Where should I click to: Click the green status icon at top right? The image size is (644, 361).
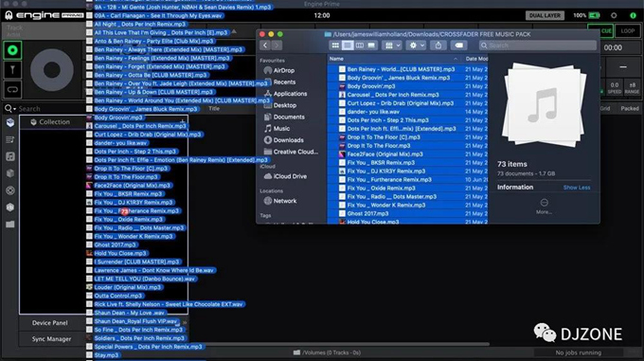coord(633,15)
